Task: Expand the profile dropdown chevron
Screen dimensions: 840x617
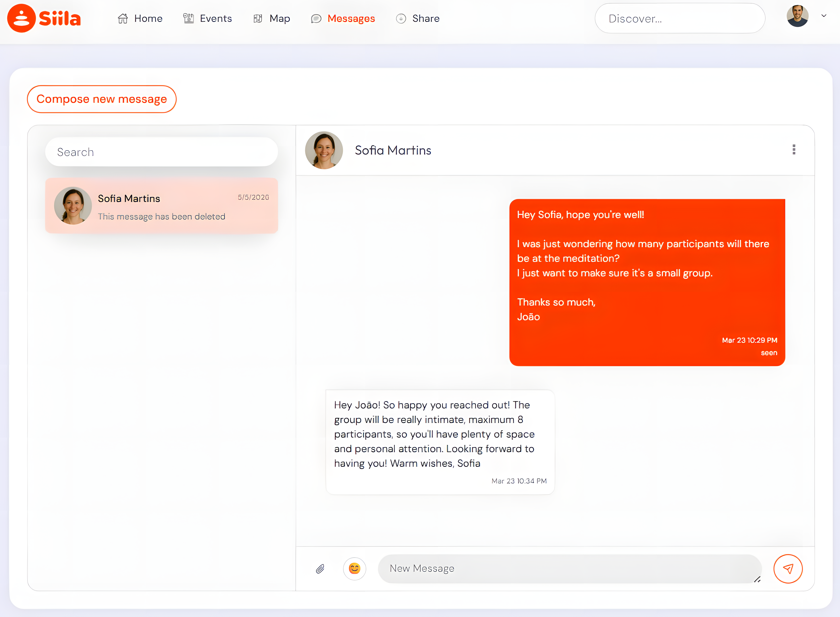Action: click(824, 16)
